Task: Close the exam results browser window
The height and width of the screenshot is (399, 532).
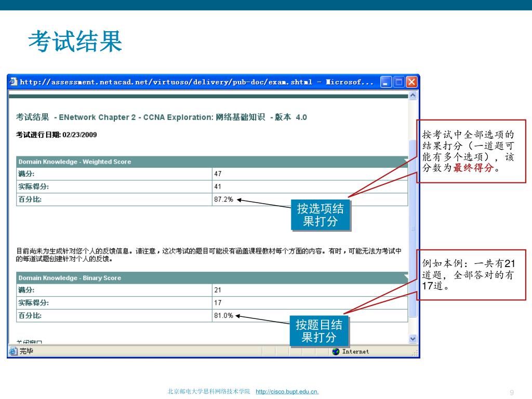Action: (411, 82)
